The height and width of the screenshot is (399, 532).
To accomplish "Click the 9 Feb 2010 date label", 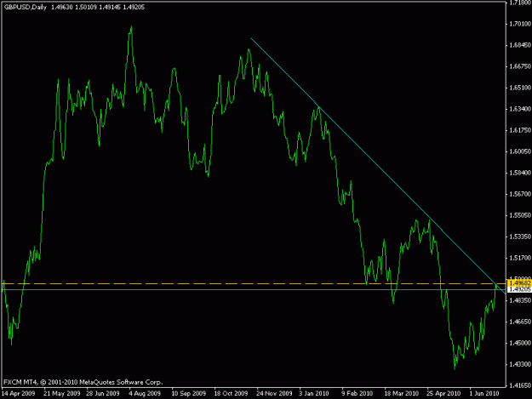I will tap(358, 394).
